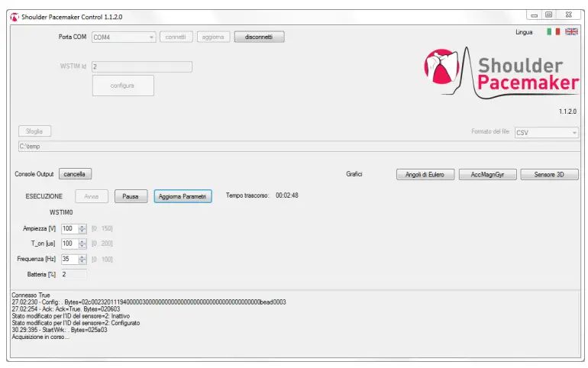Viewport: 588px width, 368px height.
Task: Maximize the Shoulder Pacemaker Control window
Action: pos(548,15)
